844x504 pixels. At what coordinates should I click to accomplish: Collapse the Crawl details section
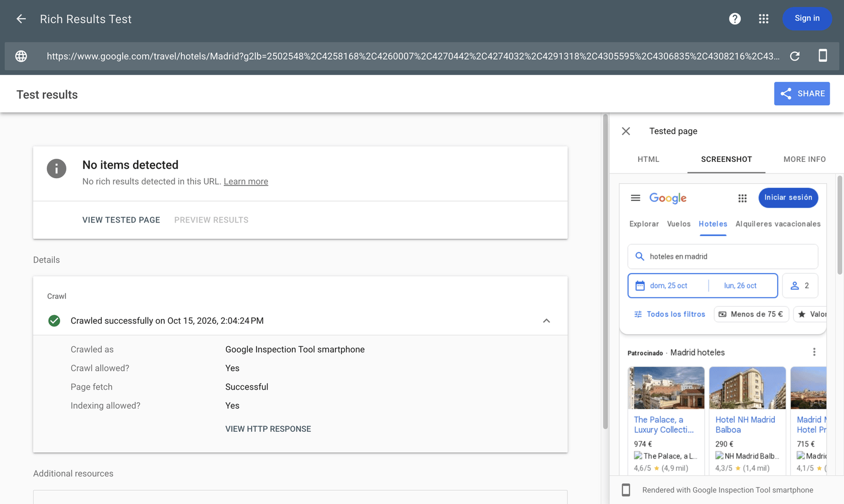tap(546, 321)
